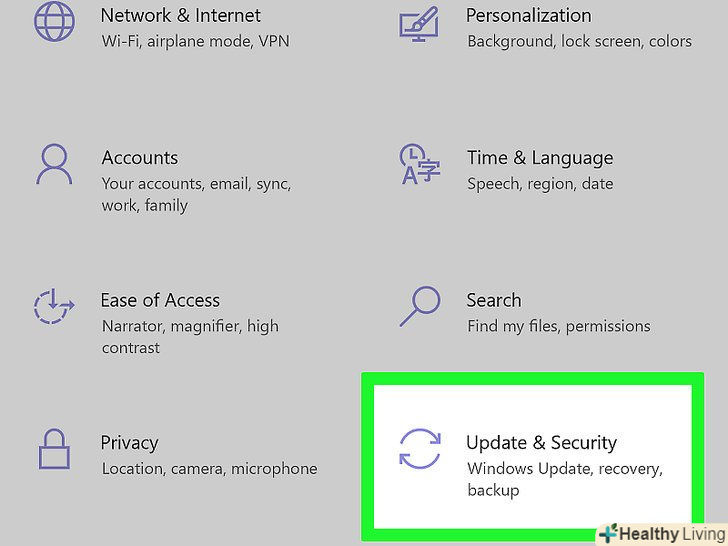
Task: Open the Personalization settings heading
Action: point(528,16)
